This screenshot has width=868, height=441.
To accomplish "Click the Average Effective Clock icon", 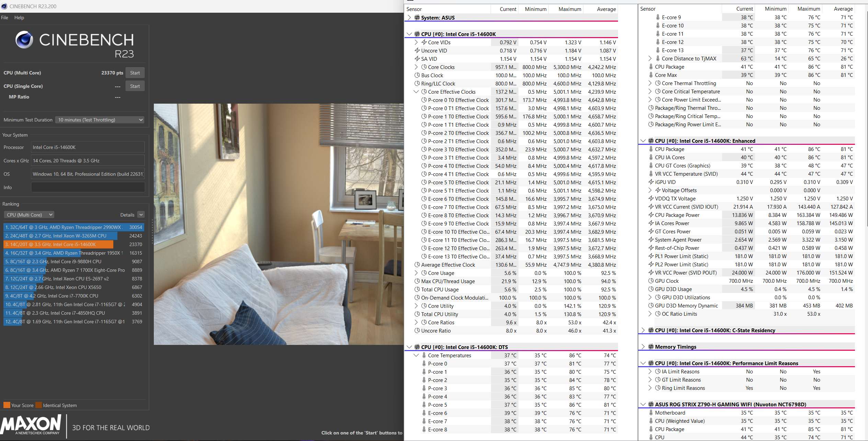I will coord(417,265).
